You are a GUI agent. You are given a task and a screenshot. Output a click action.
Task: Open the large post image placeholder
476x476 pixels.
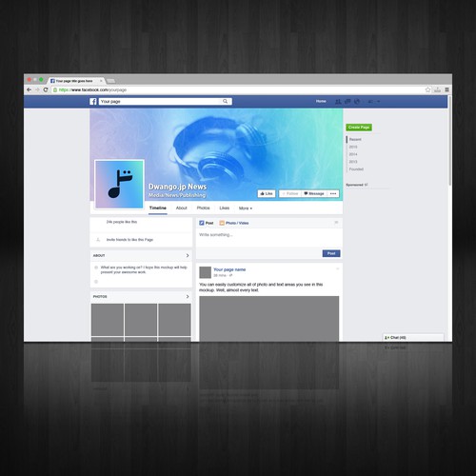coord(269,319)
